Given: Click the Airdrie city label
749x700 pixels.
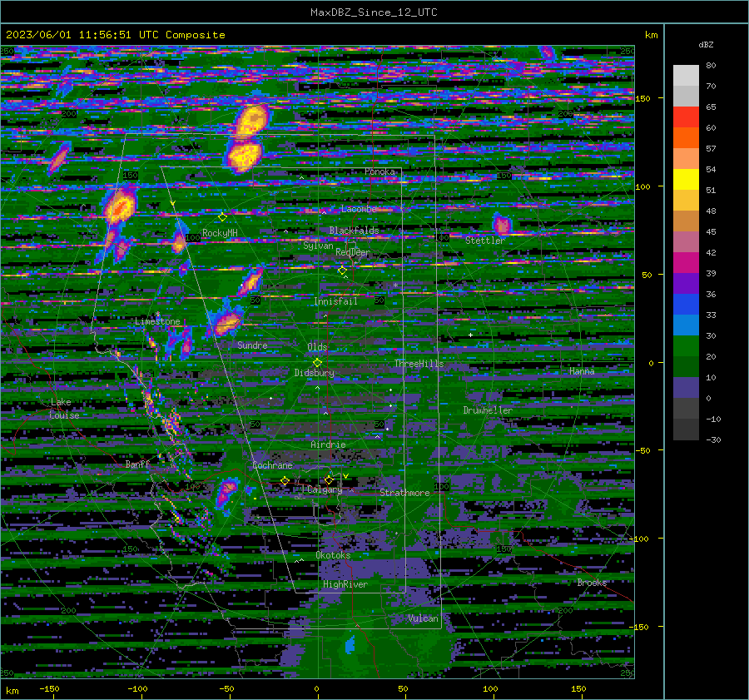Looking at the screenshot, I should 328,444.
